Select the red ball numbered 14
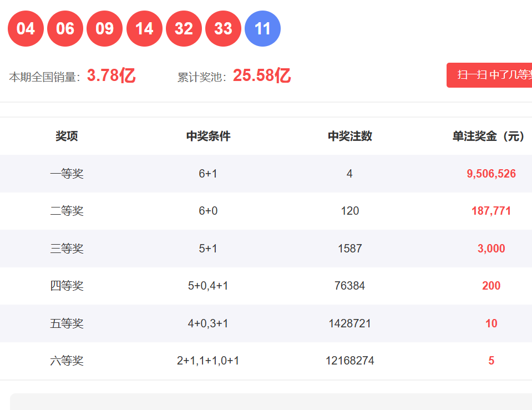 (x=144, y=29)
